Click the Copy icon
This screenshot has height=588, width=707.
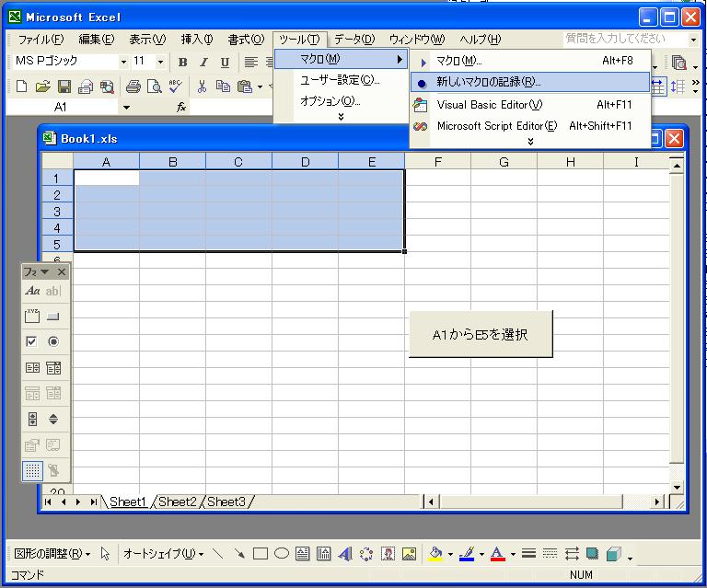[223, 86]
